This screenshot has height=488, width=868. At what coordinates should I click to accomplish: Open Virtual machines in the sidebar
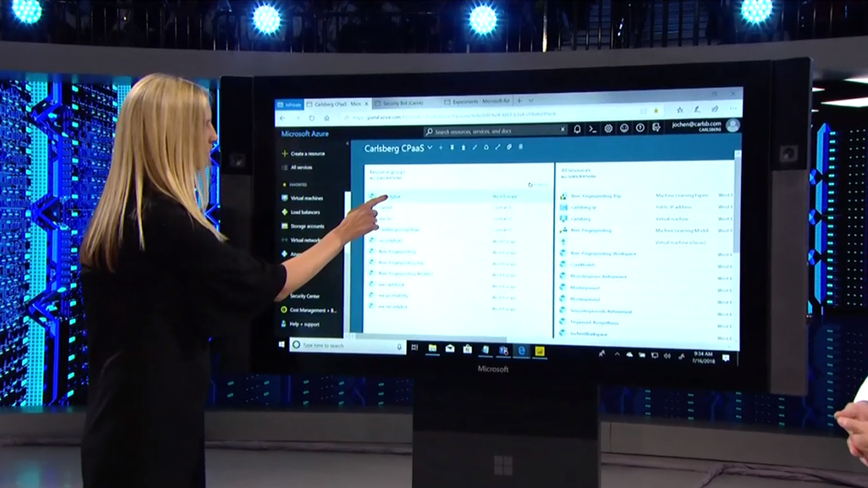pos(303,198)
